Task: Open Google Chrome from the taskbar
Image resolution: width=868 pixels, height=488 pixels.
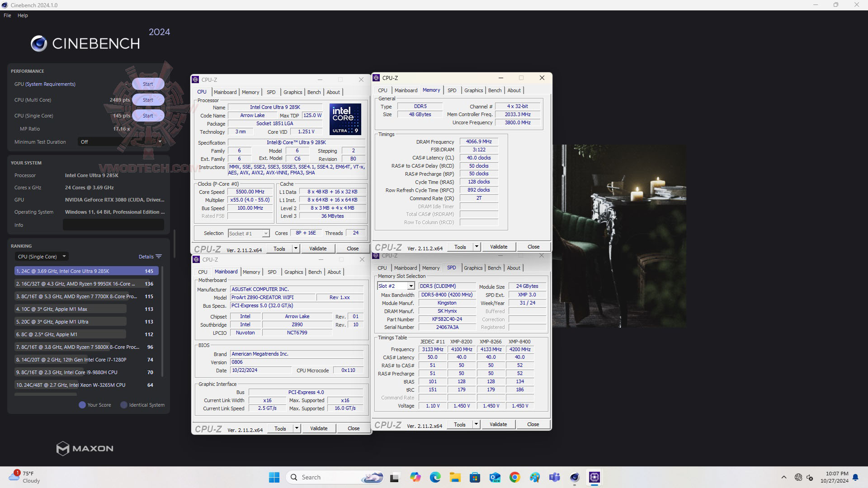Action: click(x=514, y=477)
